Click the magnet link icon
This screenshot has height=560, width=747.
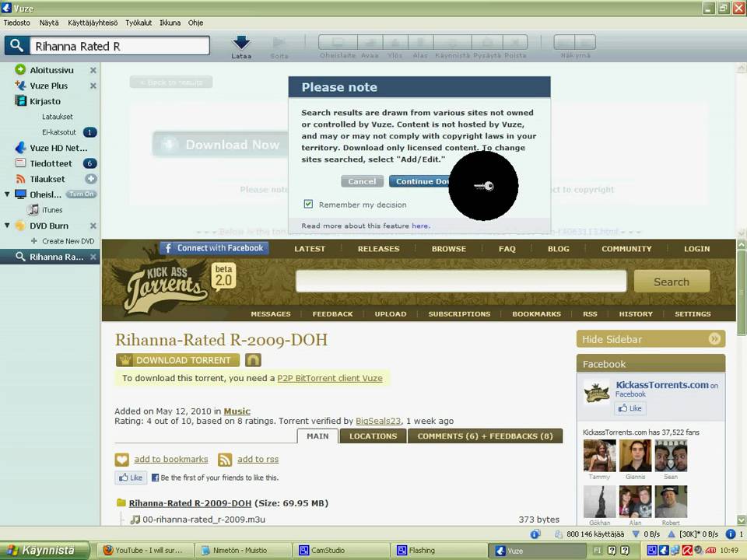coord(253,360)
